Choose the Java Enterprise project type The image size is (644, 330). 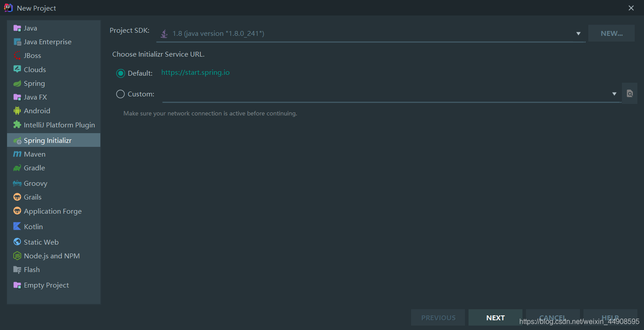pyautogui.click(x=53, y=42)
